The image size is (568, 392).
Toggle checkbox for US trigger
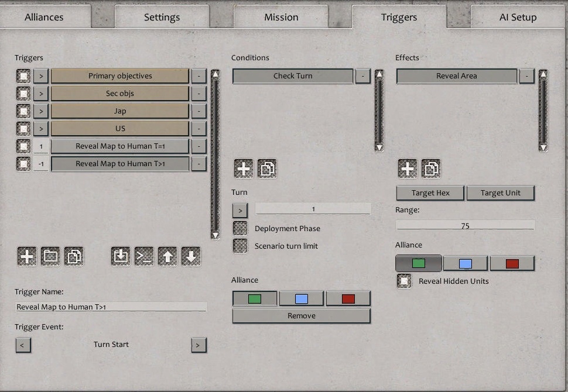pyautogui.click(x=23, y=129)
